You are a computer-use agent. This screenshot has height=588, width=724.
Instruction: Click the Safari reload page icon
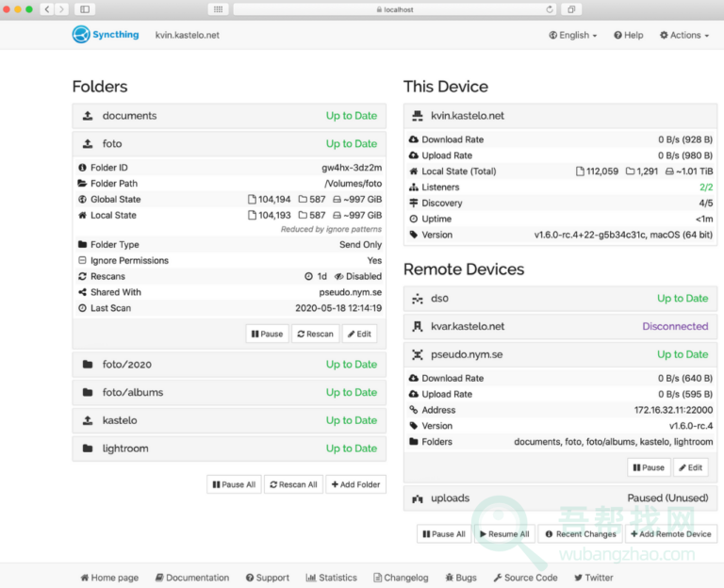click(550, 9)
